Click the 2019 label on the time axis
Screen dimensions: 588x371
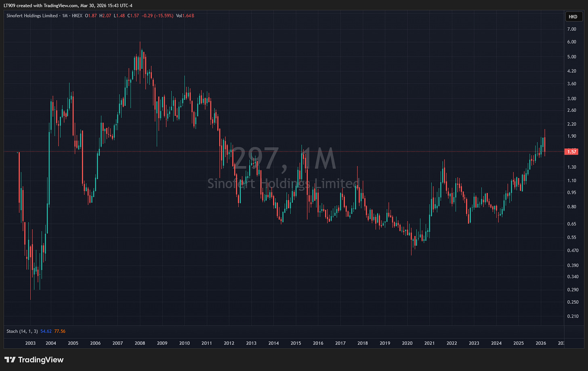click(x=385, y=344)
